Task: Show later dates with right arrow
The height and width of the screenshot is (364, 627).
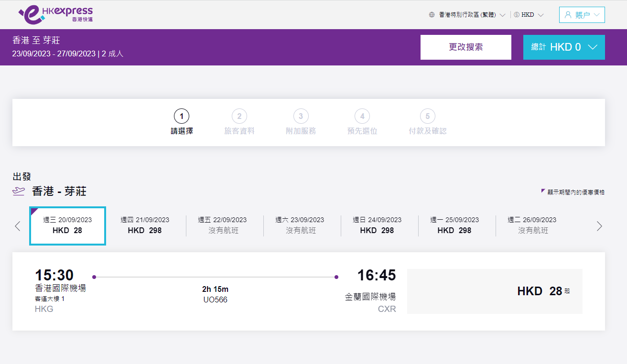Action: [599, 226]
